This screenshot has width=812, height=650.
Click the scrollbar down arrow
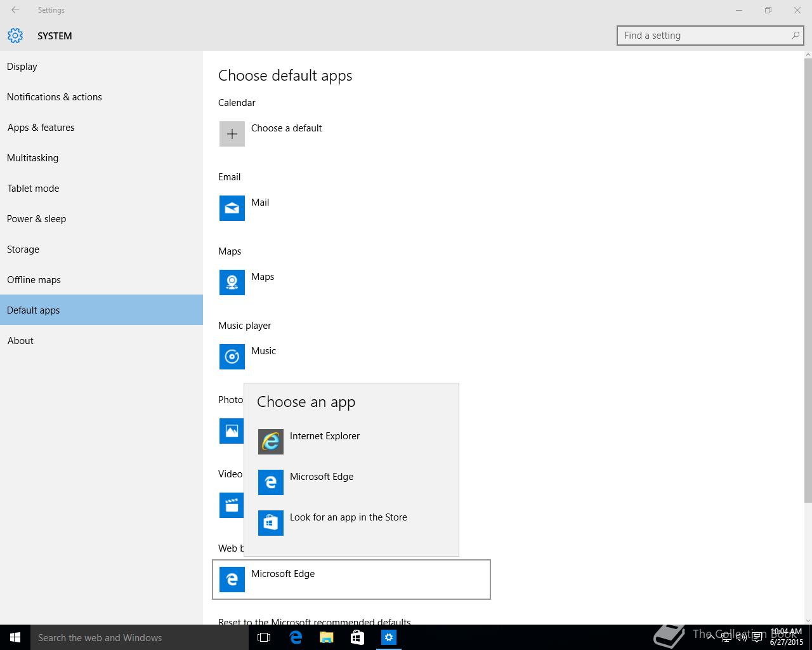(x=808, y=620)
